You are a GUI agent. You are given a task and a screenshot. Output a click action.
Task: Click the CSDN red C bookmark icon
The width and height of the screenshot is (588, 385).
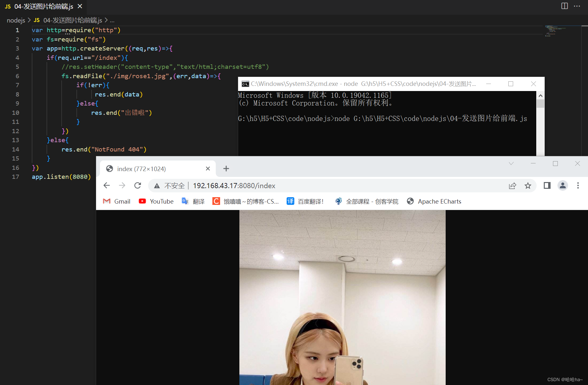tap(216, 201)
